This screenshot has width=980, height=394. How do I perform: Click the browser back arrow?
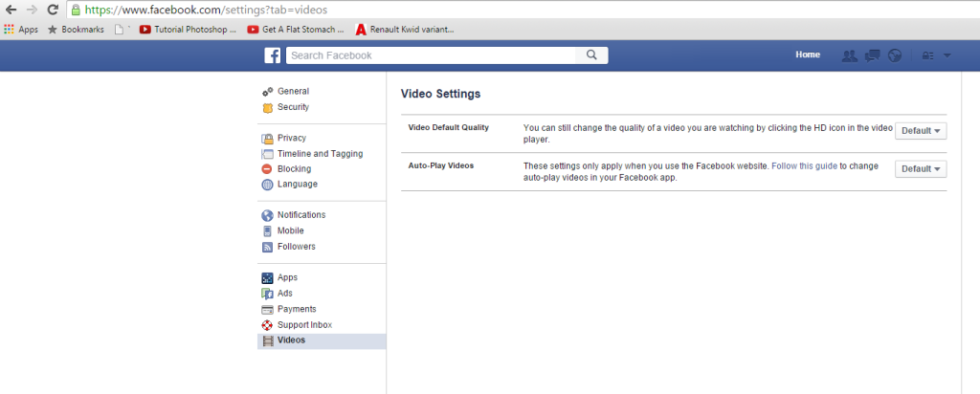coord(11,10)
